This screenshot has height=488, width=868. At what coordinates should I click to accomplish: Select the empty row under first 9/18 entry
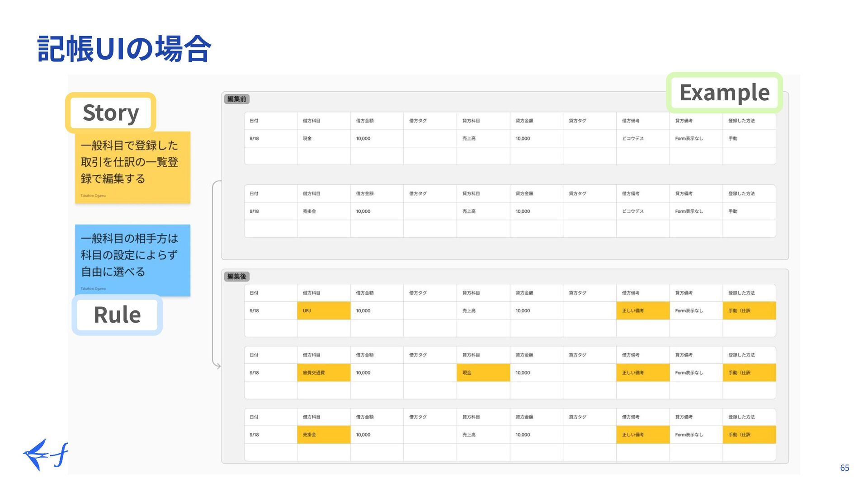click(510, 156)
